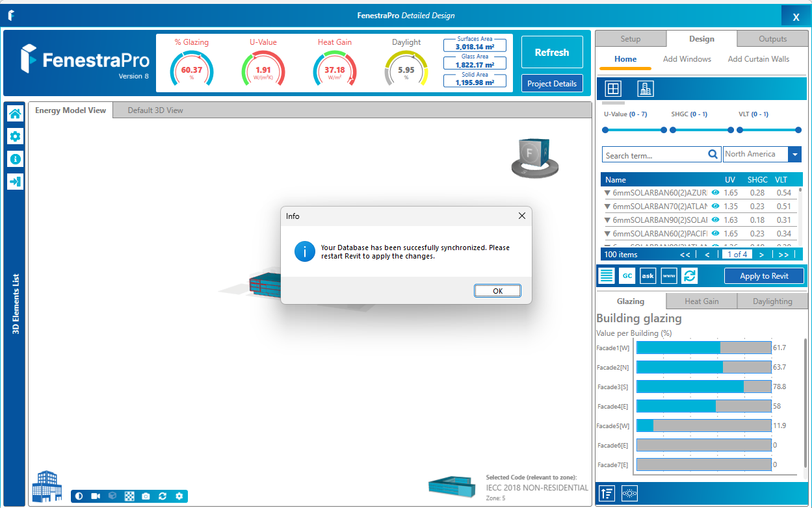Screen dimensions: 812x508
Task: Select the Energy Model View tab
Action: tap(70, 110)
